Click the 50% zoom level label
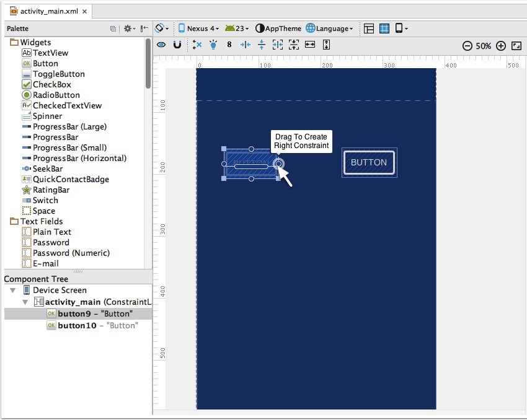527x420 pixels. [484, 46]
